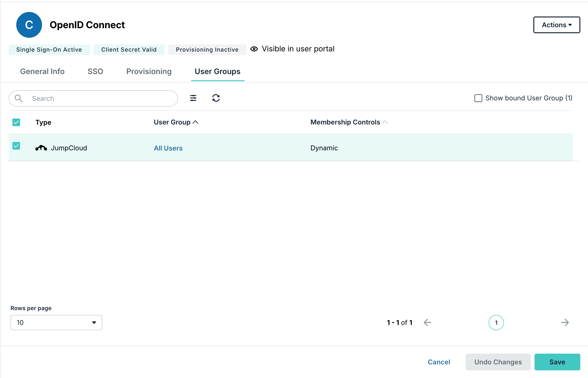This screenshot has height=378, width=588.
Task: Click the eye icon for portal visibility
Action: pos(254,49)
